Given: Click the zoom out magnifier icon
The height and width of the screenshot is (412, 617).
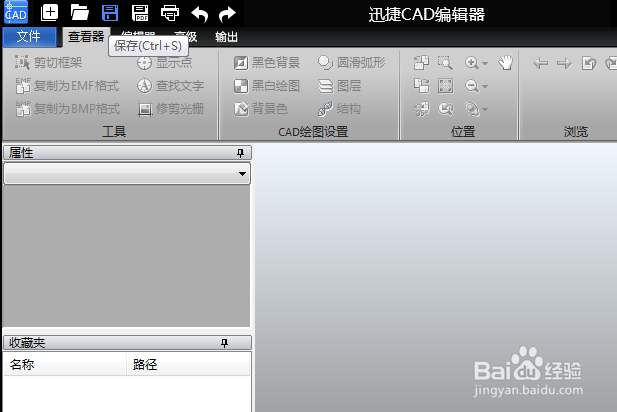Looking at the screenshot, I should pyautogui.click(x=471, y=86).
